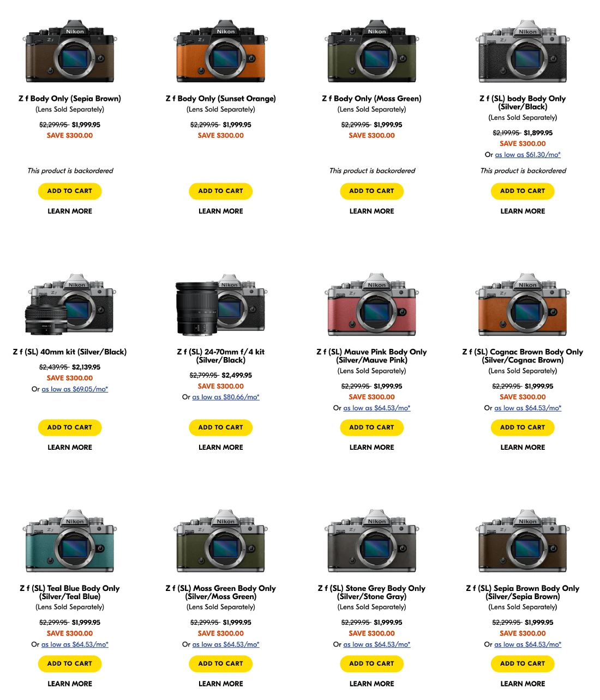Open the $61.30/mo financing link

527,155
